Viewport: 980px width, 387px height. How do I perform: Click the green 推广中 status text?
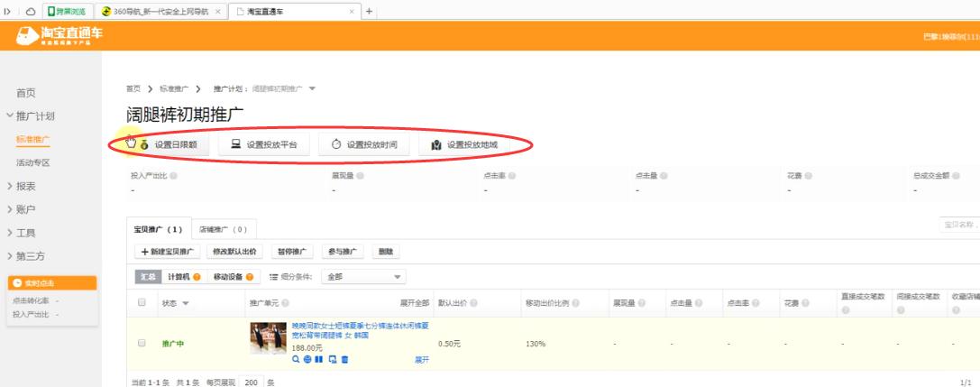173,344
